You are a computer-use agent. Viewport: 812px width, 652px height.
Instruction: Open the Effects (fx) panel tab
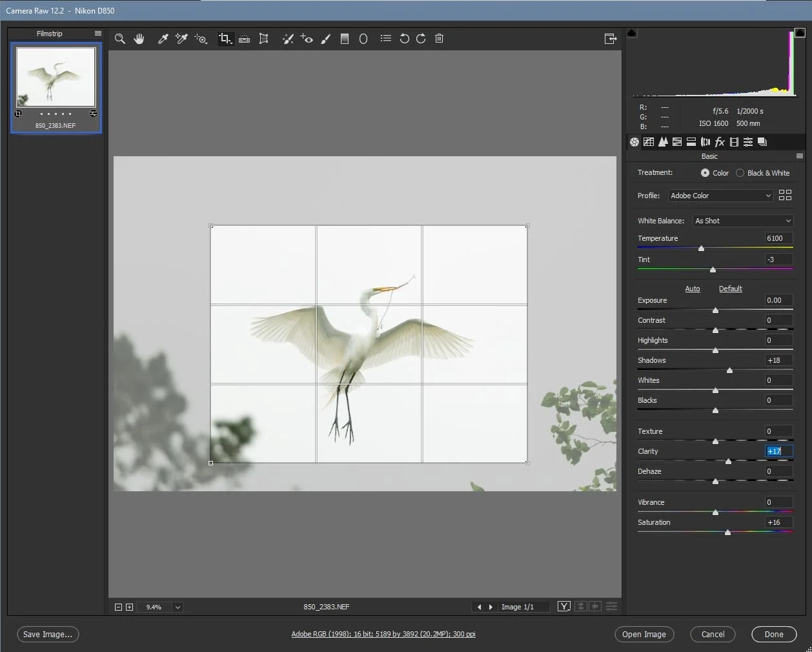(x=720, y=142)
